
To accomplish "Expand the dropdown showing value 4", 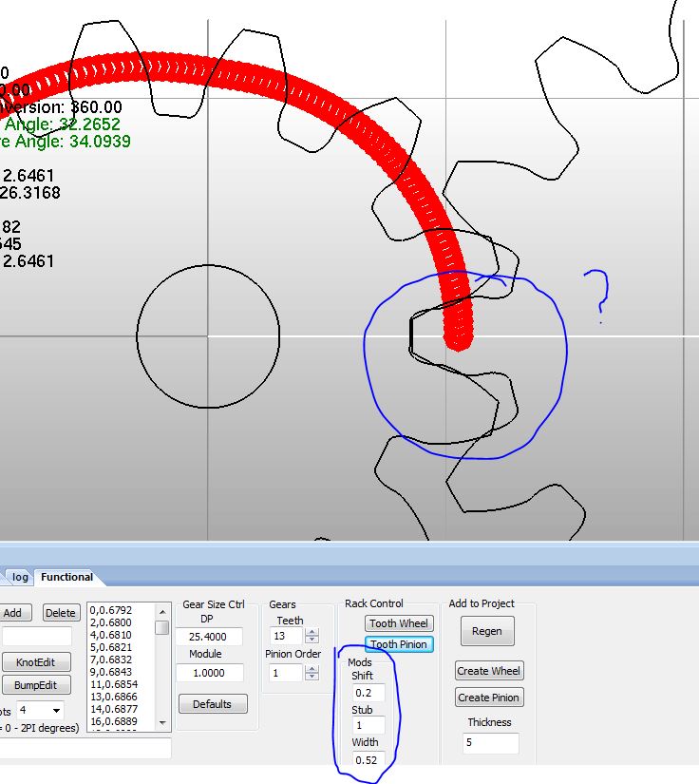I will (56, 711).
